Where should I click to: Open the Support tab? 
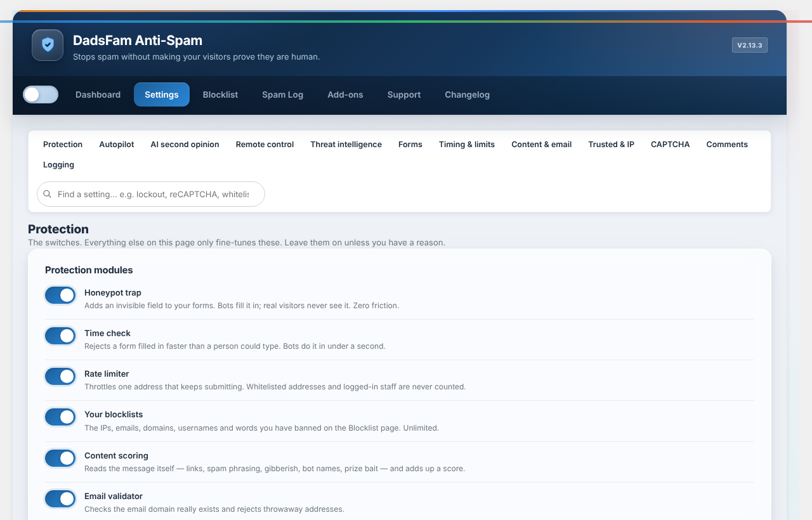pos(404,94)
